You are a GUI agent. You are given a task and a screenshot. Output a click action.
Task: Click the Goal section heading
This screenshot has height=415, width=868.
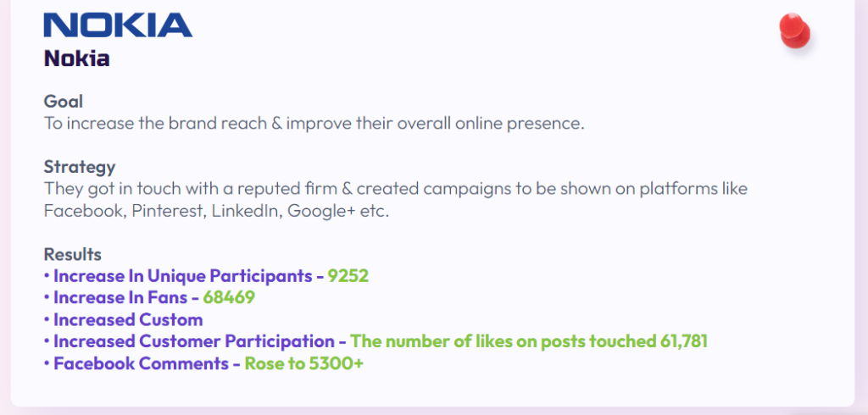click(x=64, y=102)
